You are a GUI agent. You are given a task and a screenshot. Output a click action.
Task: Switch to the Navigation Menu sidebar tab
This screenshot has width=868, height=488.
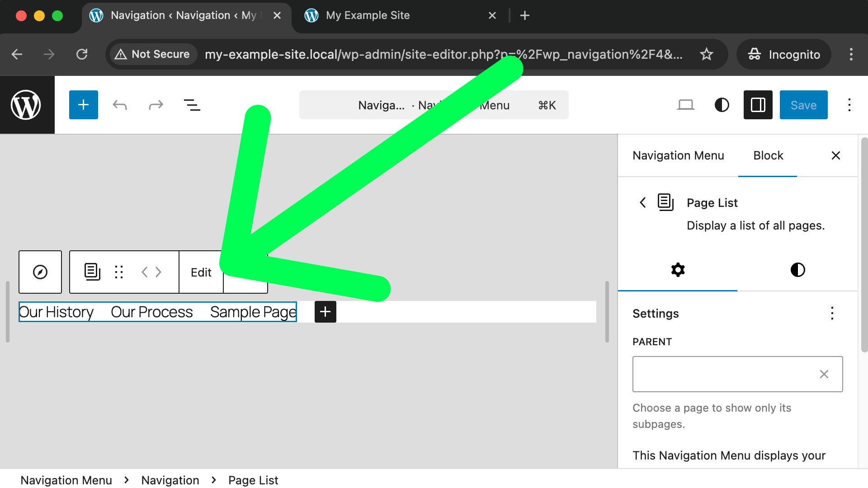pyautogui.click(x=678, y=155)
